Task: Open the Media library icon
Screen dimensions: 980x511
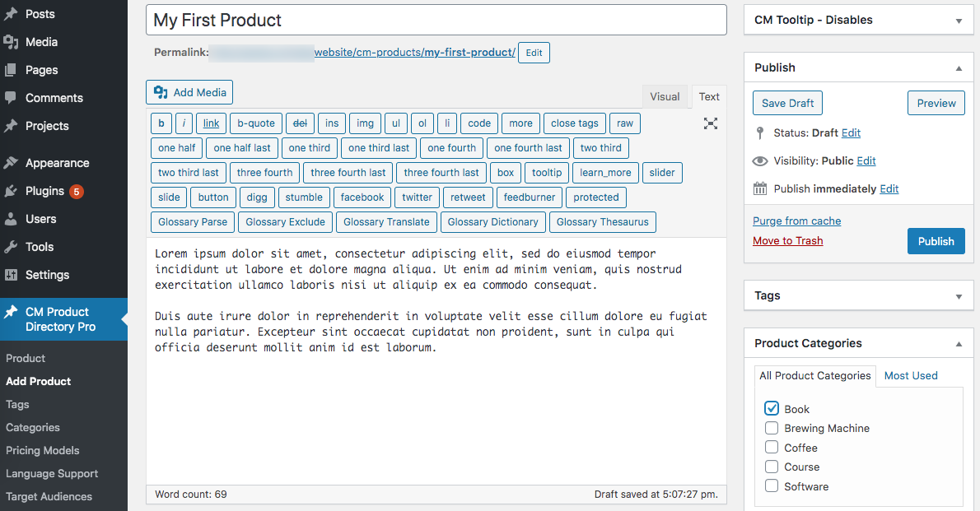Action: coord(11,42)
